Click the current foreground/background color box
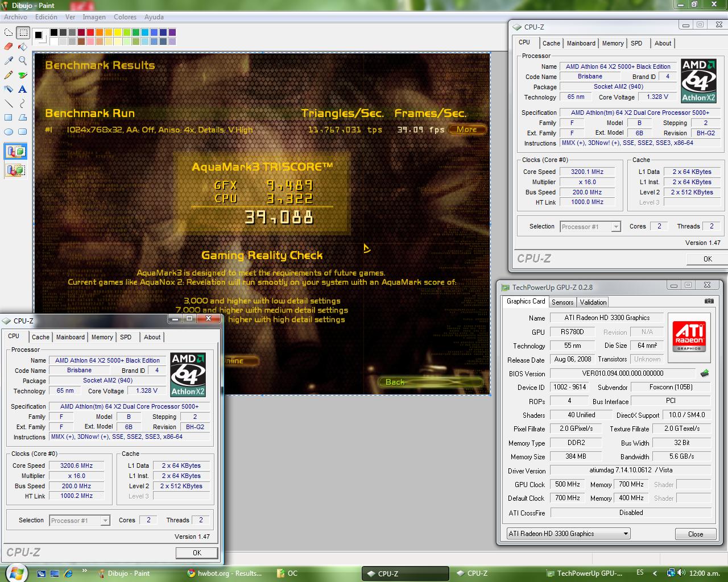This screenshot has width=728, height=582. coord(39,36)
